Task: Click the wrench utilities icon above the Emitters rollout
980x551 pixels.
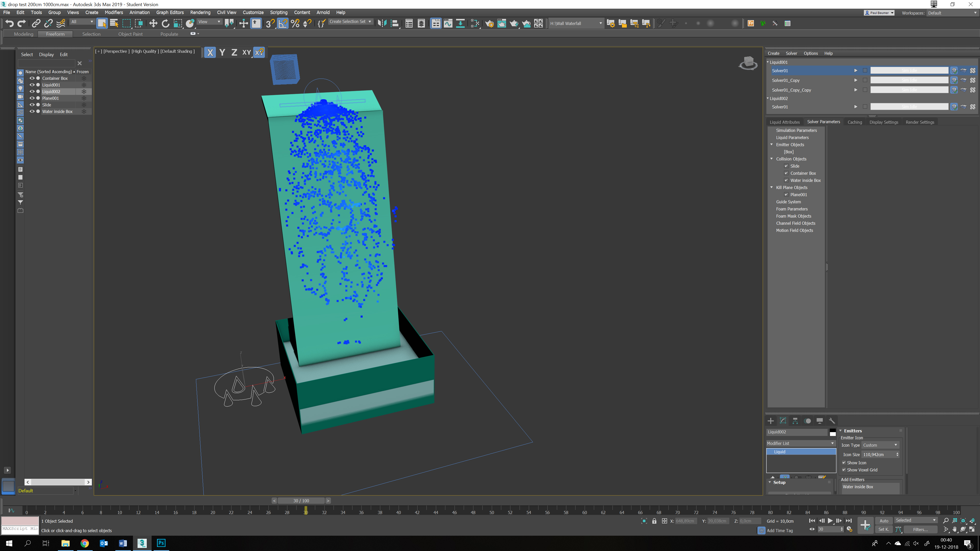Action: pos(832,421)
